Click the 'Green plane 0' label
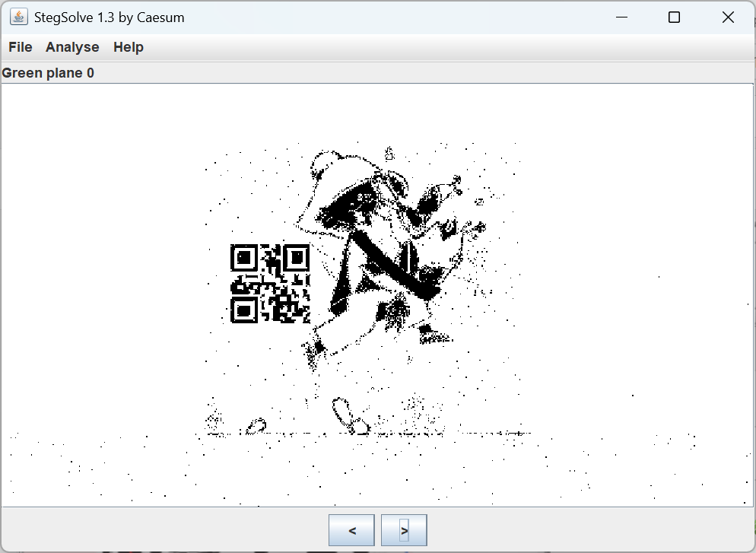Image resolution: width=756 pixels, height=553 pixels. pyautogui.click(x=48, y=73)
